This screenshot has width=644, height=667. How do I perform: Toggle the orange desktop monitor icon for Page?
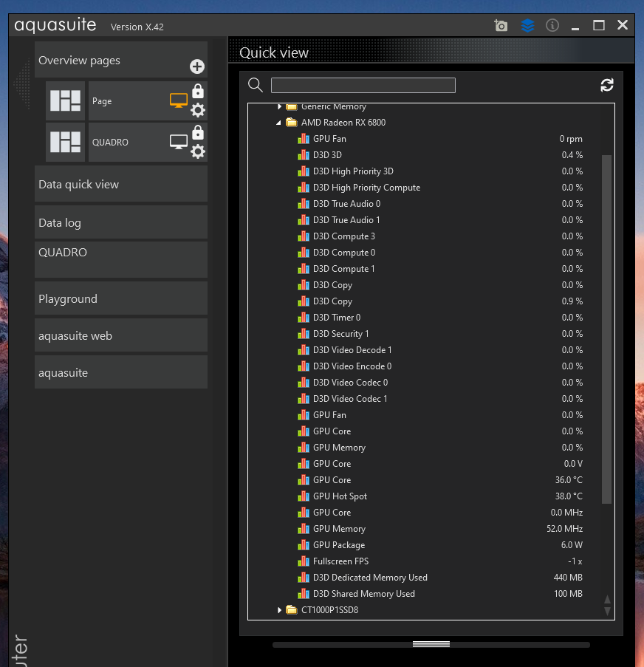coord(178,101)
